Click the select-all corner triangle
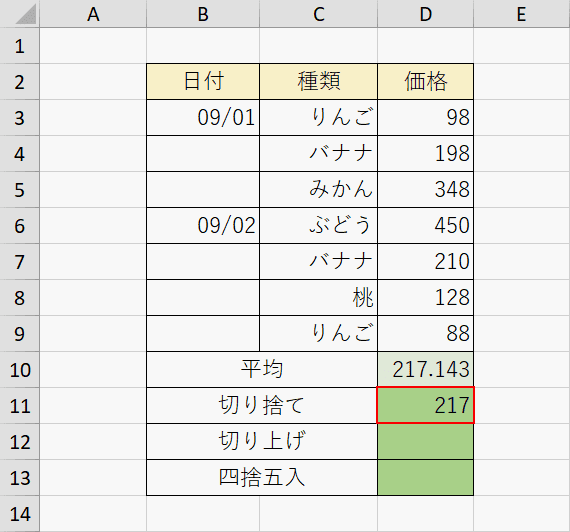 [x=26, y=15]
